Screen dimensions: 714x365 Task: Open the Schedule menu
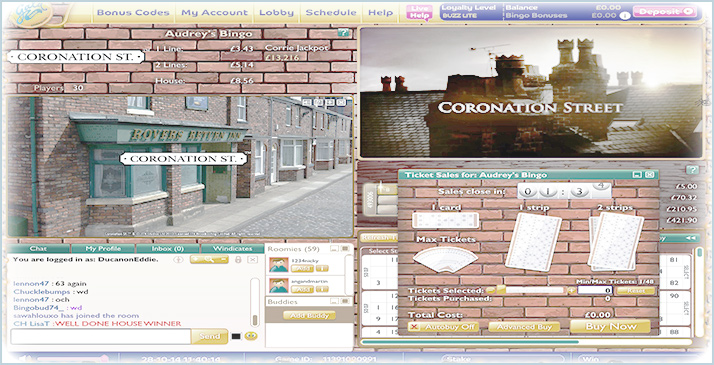(x=331, y=13)
